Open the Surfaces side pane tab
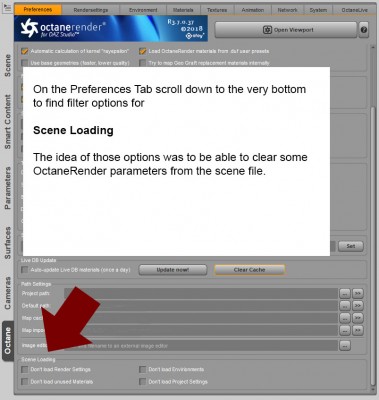Viewport: 379px width, 400px height. tap(8, 243)
